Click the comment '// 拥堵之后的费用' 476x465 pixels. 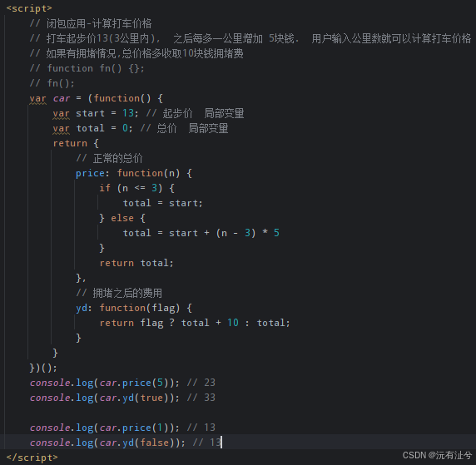(119, 293)
